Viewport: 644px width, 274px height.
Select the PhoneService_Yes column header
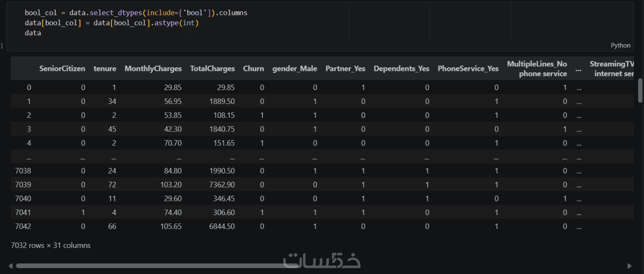pyautogui.click(x=468, y=68)
